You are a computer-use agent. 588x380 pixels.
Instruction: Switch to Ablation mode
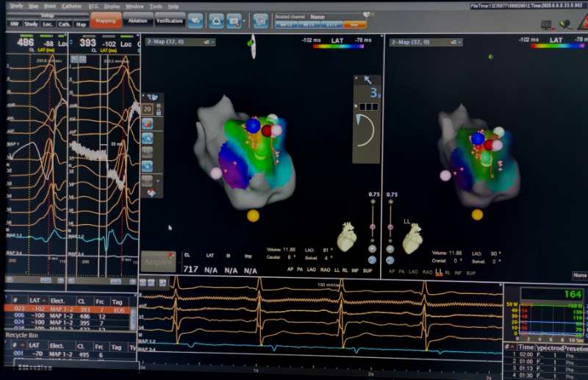137,21
